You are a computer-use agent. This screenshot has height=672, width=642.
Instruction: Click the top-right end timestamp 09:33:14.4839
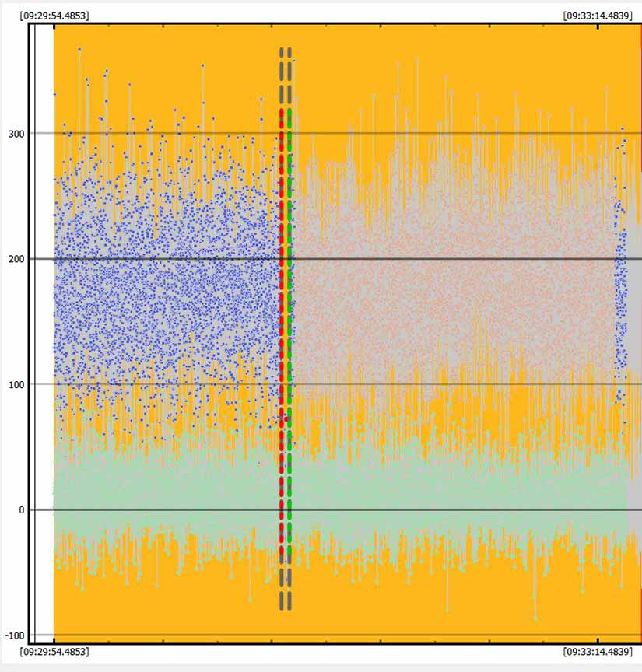pos(598,16)
